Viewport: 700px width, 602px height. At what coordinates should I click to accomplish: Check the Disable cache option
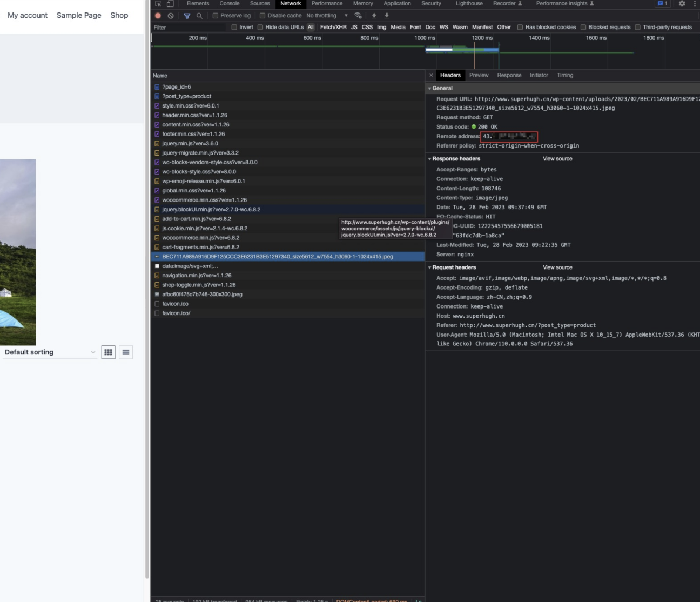pyautogui.click(x=262, y=16)
